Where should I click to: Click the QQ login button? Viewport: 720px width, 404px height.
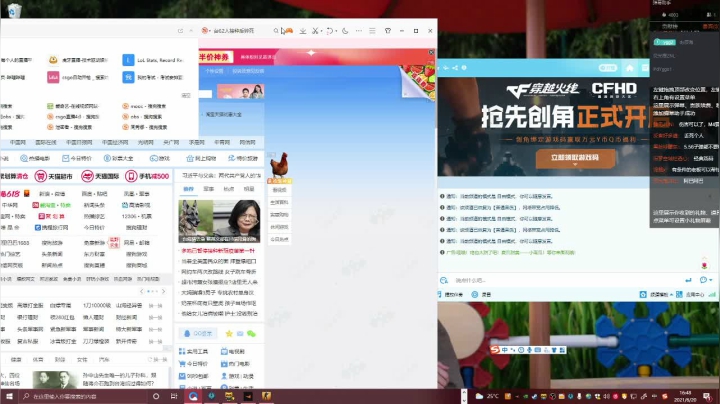click(x=198, y=334)
